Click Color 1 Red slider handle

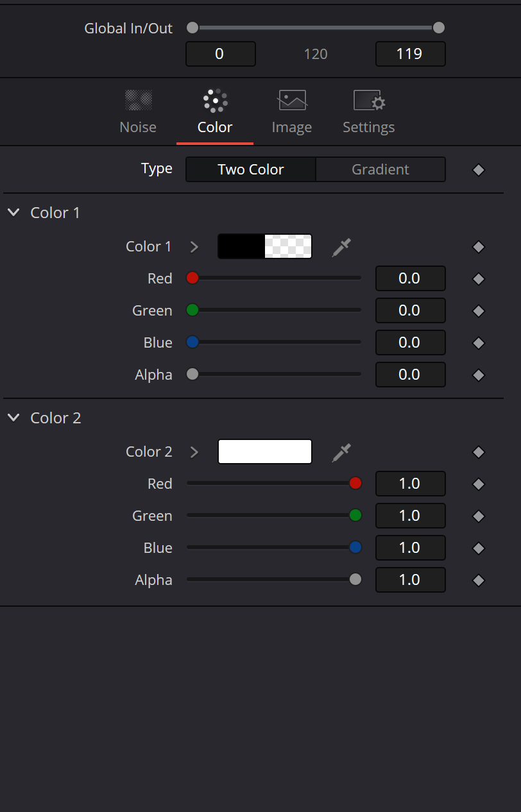point(192,278)
